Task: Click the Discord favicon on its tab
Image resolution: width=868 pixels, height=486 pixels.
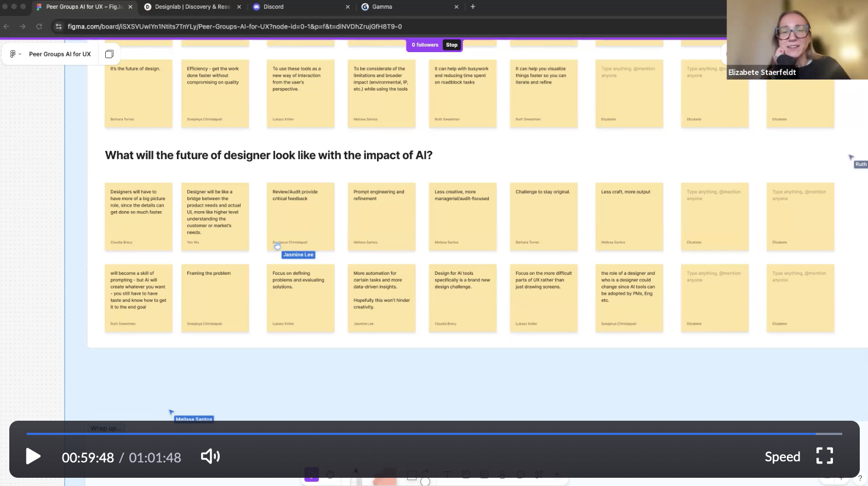Action: pos(256,7)
